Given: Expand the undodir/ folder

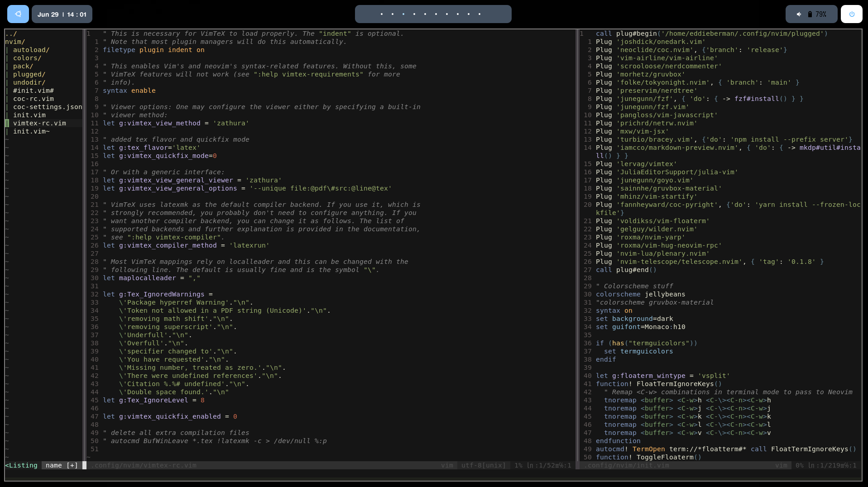Looking at the screenshot, I should tap(29, 82).
